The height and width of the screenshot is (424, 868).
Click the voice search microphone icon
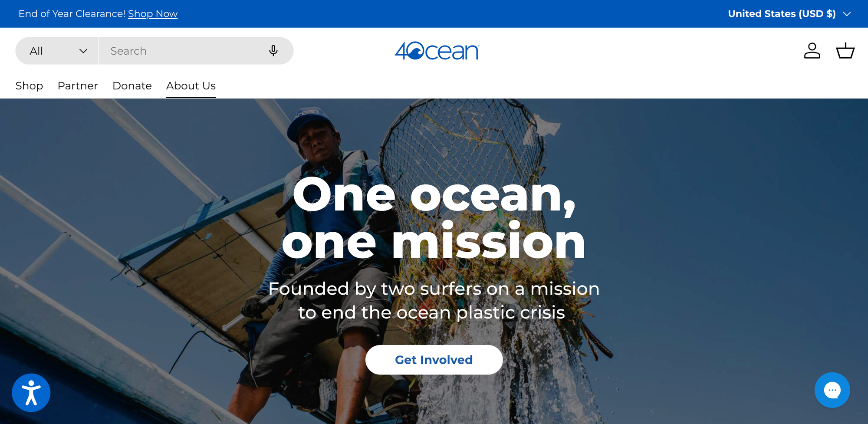[x=273, y=51]
